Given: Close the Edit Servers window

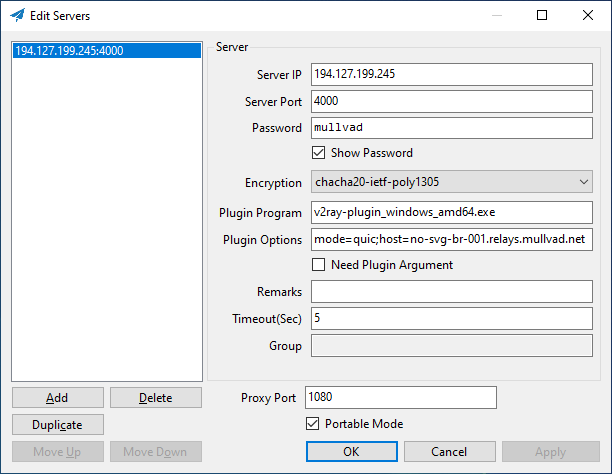Looking at the screenshot, I should click(x=587, y=15).
